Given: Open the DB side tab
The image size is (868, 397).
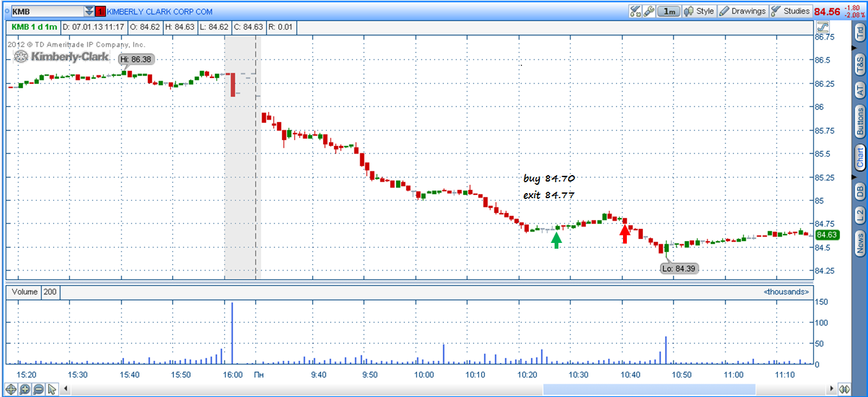Looking at the screenshot, I should point(860,190).
